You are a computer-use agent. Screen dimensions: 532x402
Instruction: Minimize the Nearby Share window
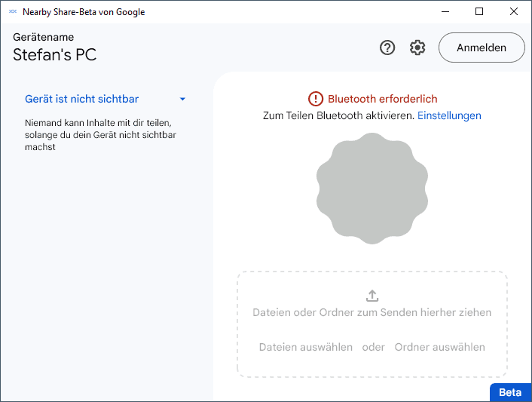pos(444,11)
